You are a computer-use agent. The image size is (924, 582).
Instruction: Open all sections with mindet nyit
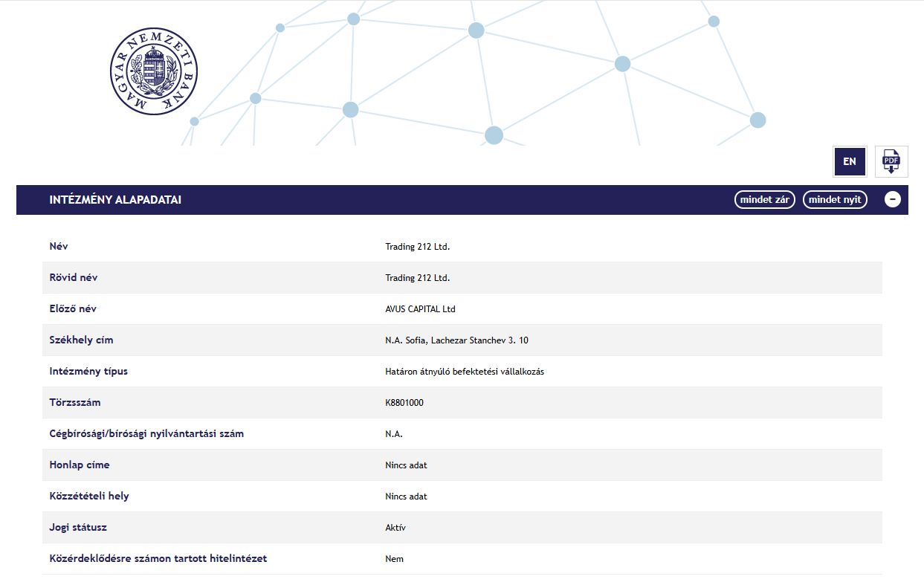[x=835, y=200]
